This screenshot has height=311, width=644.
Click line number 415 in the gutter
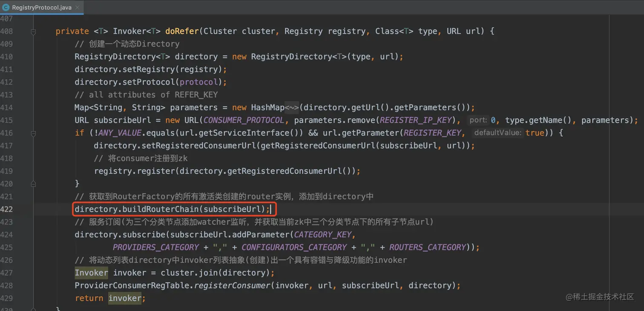point(6,120)
